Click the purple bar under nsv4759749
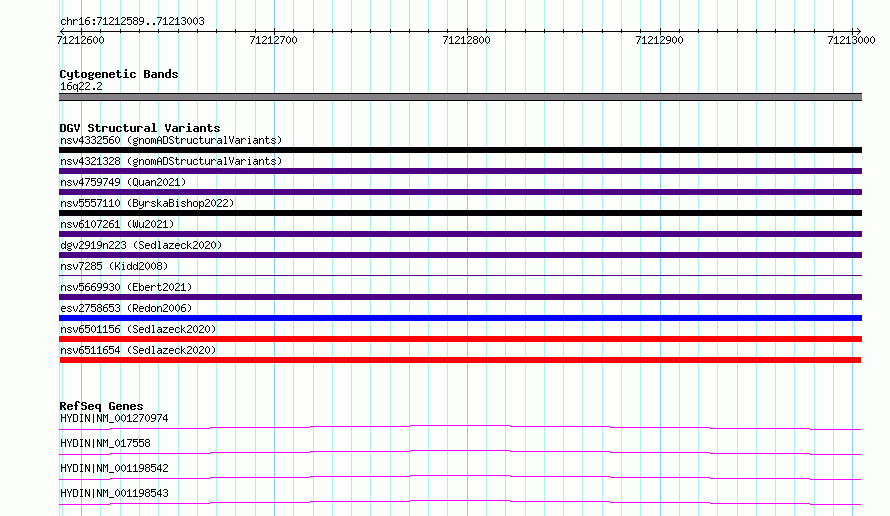The image size is (890, 516). (x=460, y=192)
